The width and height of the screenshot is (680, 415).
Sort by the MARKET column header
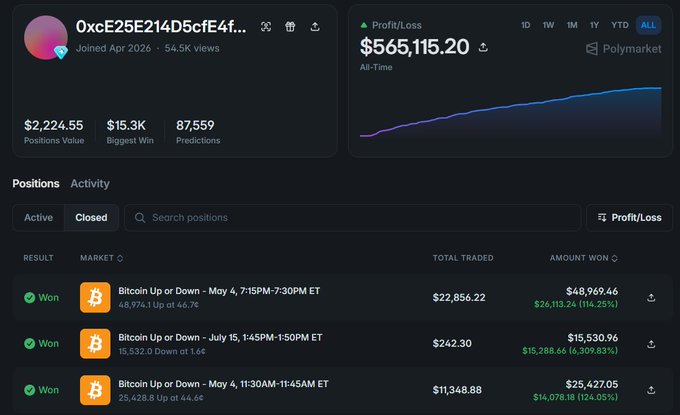[x=101, y=258]
